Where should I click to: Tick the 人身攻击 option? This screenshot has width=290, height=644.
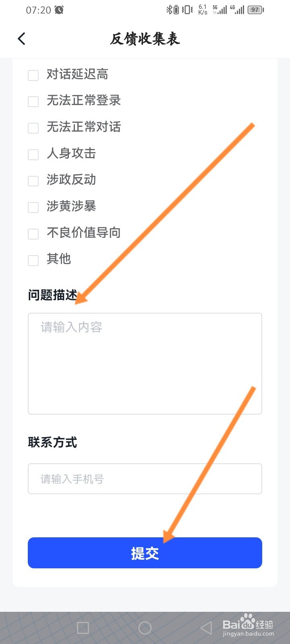tap(33, 154)
